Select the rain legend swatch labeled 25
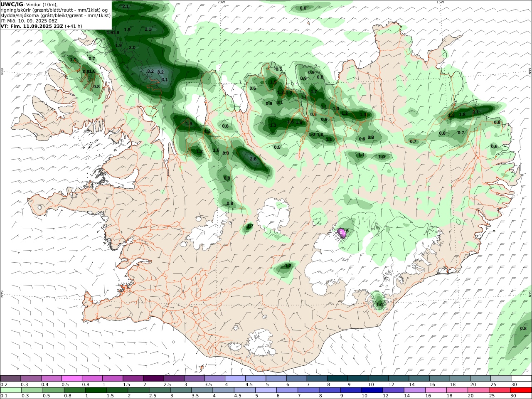Screen dimensions: 532x399 [x=500, y=390]
